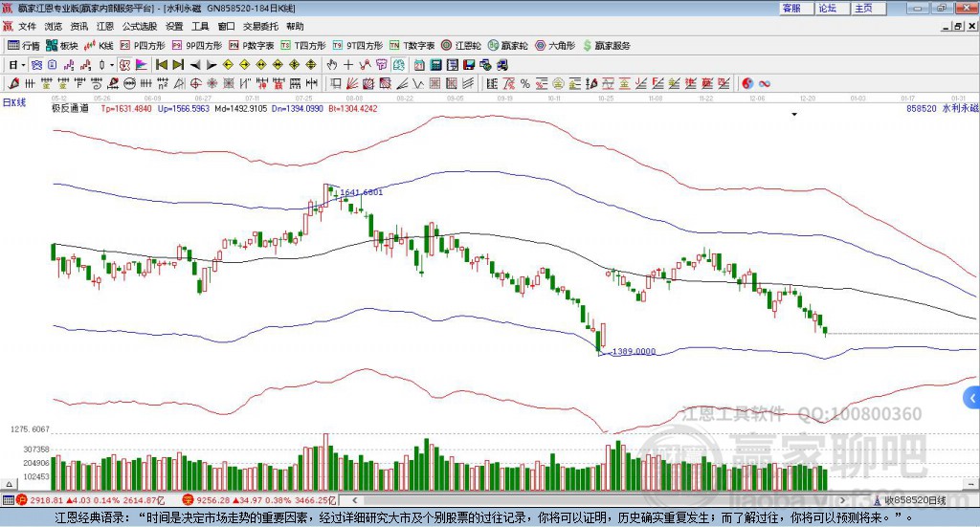Click the 客服 customer service button
This screenshot has width=980, height=527.
tap(795, 8)
